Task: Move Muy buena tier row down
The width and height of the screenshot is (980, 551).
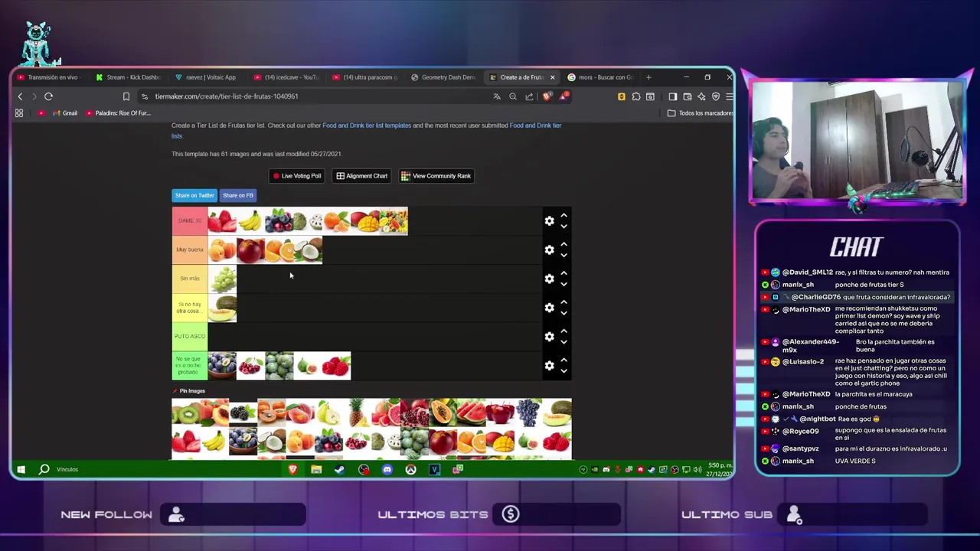Action: tap(563, 256)
